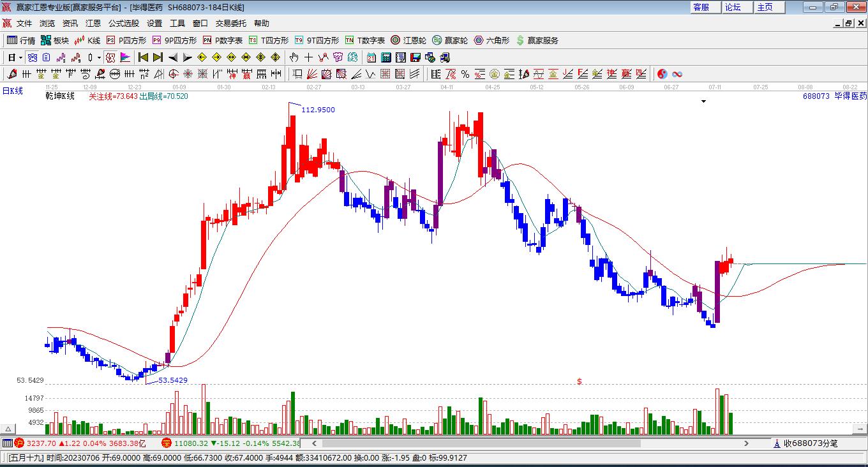Screen dimensions: 868x467
Task: Click the red fan lines icon
Action: pyautogui.click(x=311, y=74)
